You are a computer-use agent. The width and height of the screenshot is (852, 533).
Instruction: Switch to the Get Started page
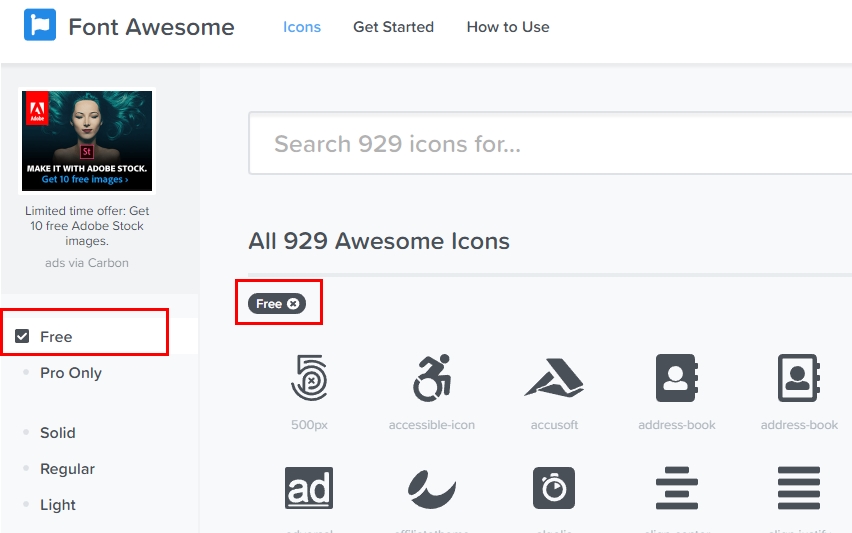pos(393,27)
